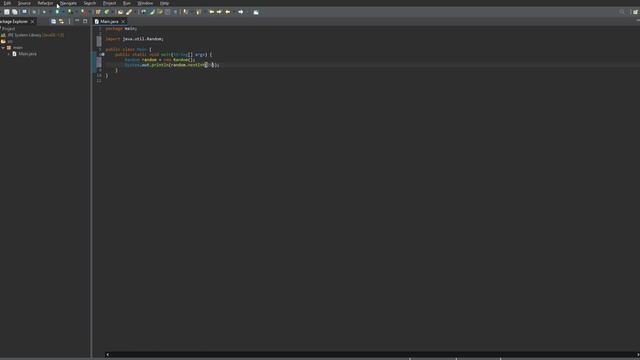Click the Last Edit Location arrow

pyautogui.click(x=228, y=12)
